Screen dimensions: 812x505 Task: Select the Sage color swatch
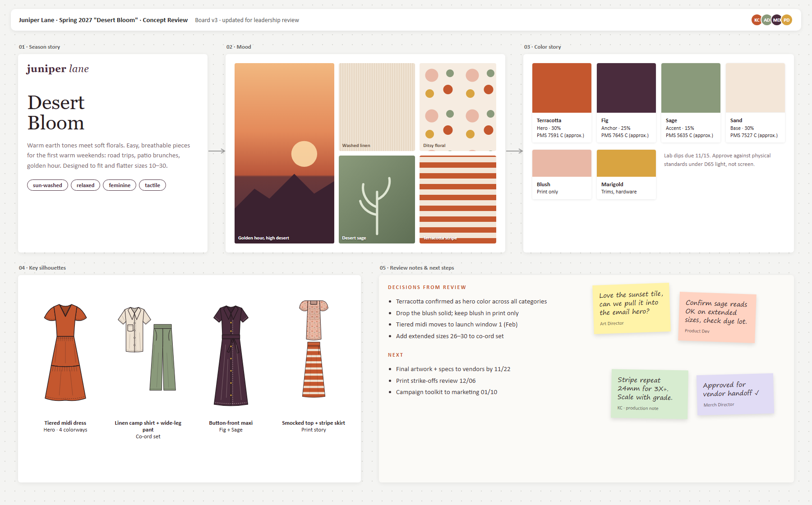(691, 103)
